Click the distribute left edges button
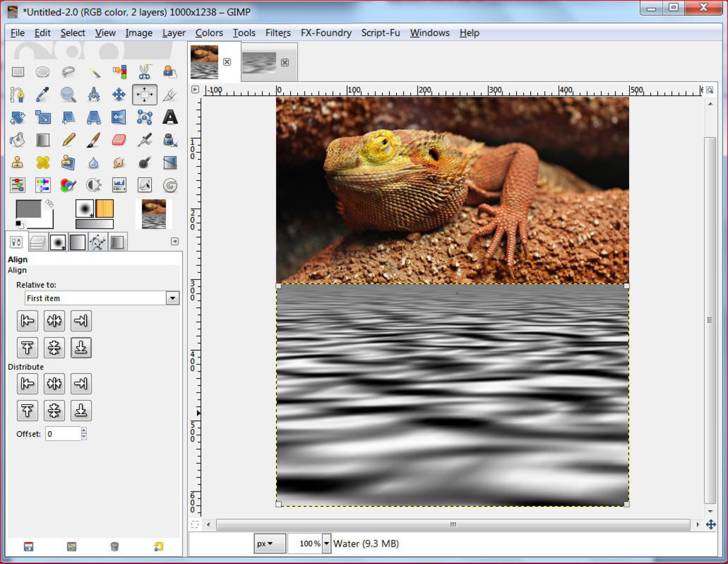Image resolution: width=728 pixels, height=564 pixels. (27, 384)
